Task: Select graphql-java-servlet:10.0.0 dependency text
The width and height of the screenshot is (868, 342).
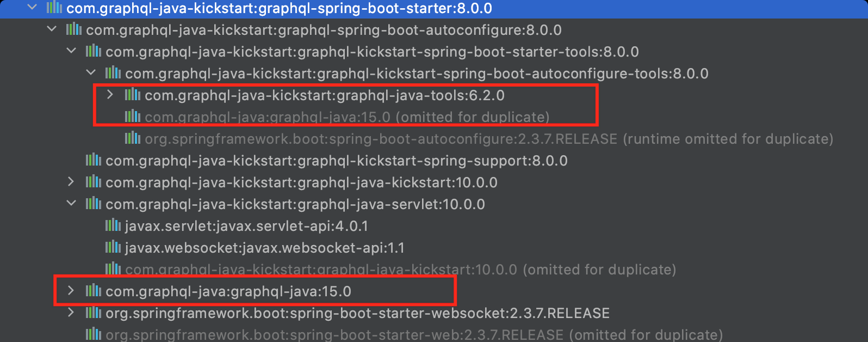Action: [x=295, y=204]
